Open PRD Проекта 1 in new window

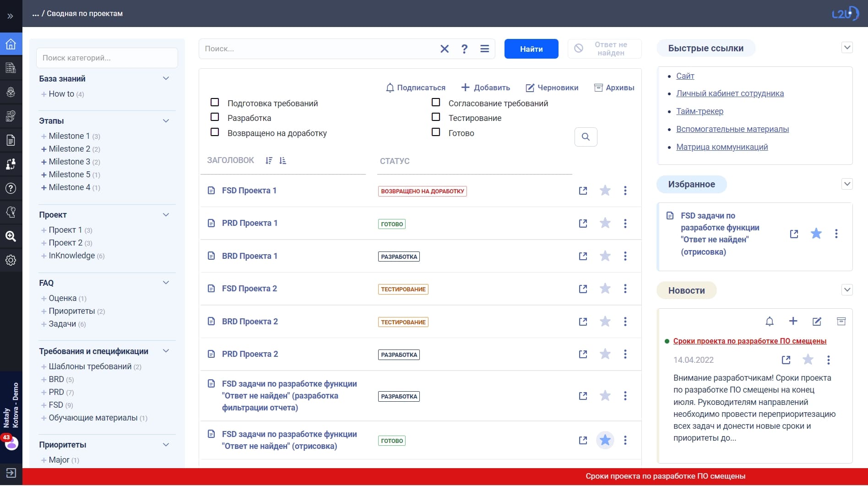pyautogui.click(x=583, y=224)
